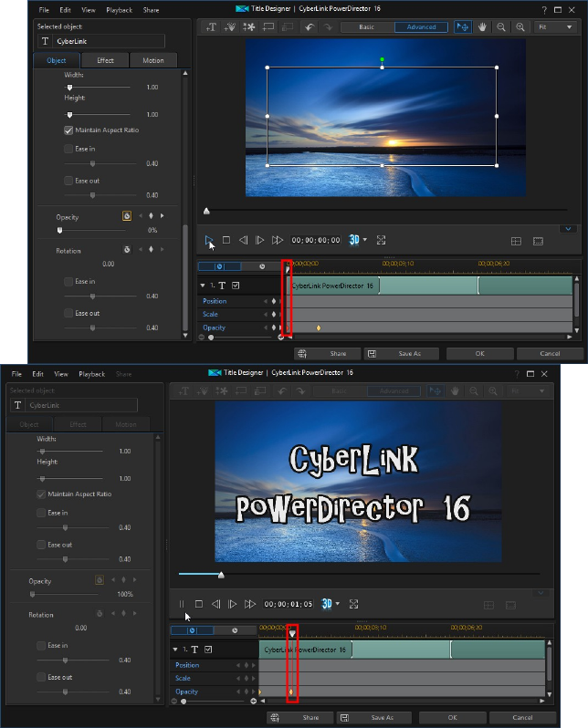
Task: Switch to Motion tab in stopped-preview window
Action: coord(153,60)
